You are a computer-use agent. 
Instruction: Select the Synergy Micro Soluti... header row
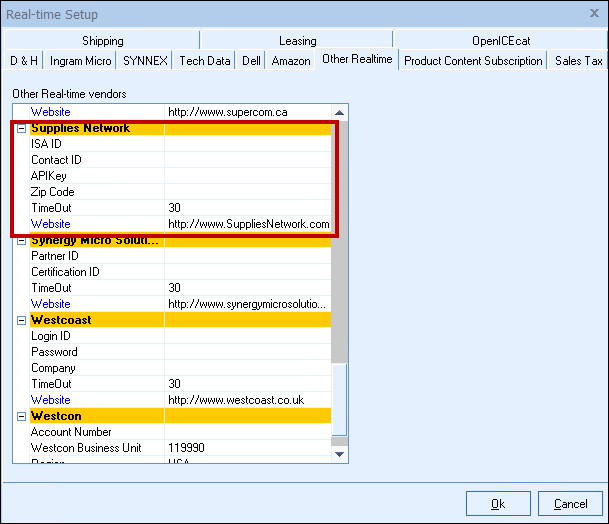180,240
